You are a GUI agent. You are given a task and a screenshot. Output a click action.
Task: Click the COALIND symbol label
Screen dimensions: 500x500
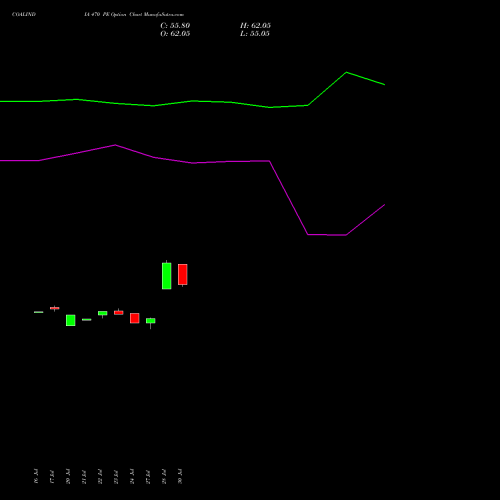[x=24, y=14]
